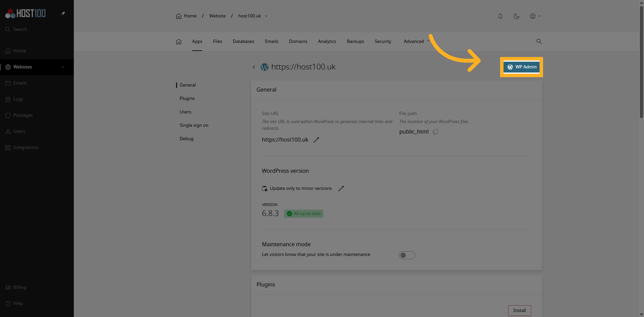The width and height of the screenshot is (644, 317).
Task: Open Logs in the left sidebar
Action: coord(37,99)
